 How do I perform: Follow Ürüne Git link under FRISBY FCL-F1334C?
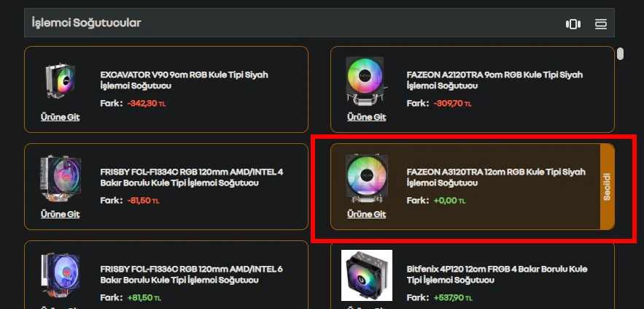tap(60, 214)
